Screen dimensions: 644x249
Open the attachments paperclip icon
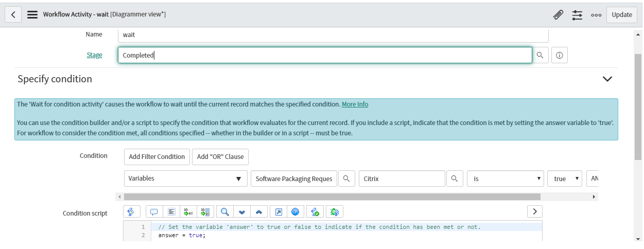coord(558,15)
